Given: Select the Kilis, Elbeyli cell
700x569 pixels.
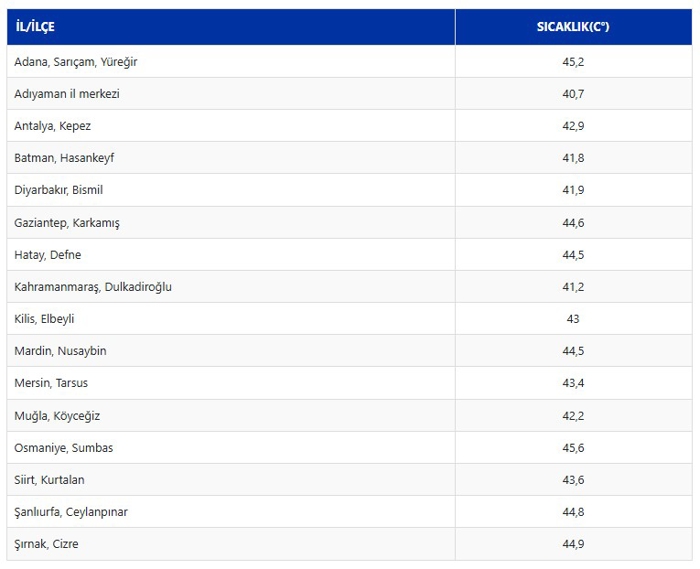Looking at the screenshot, I should [x=44, y=319].
